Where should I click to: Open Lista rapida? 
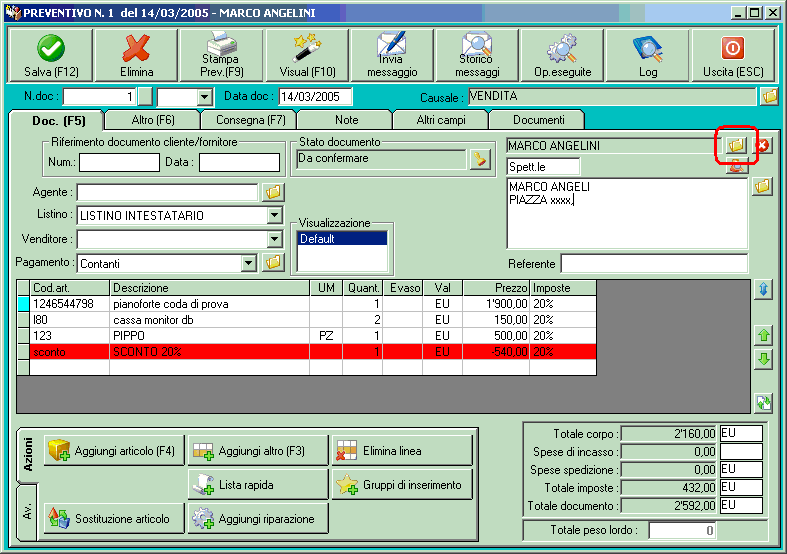pyautogui.click(x=258, y=485)
